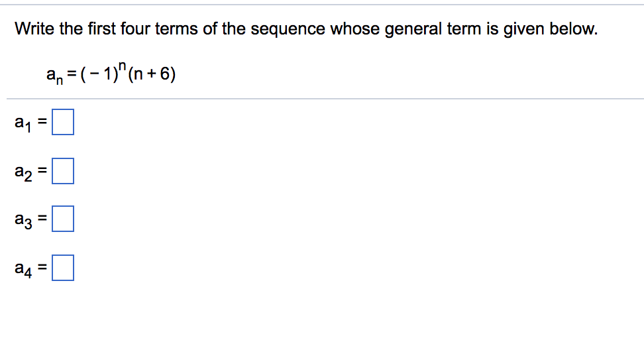Click the a1 label text
Image resolution: width=644 pixels, height=342 pixels.
click(x=23, y=124)
